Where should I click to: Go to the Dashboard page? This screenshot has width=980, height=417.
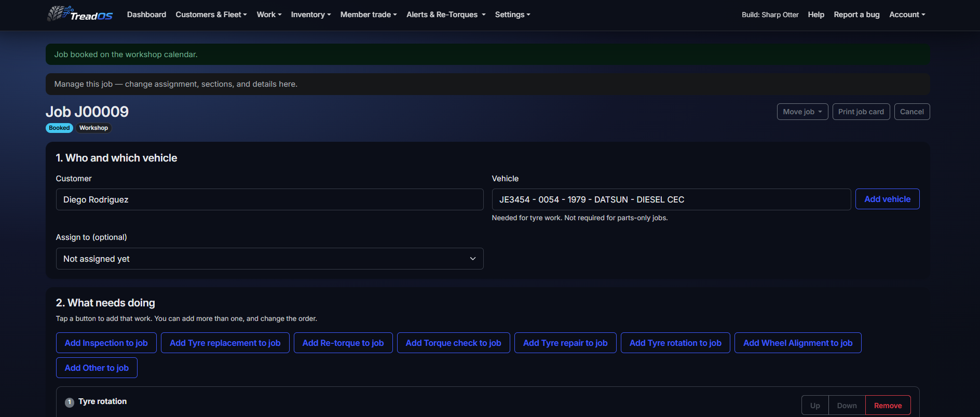click(x=146, y=15)
